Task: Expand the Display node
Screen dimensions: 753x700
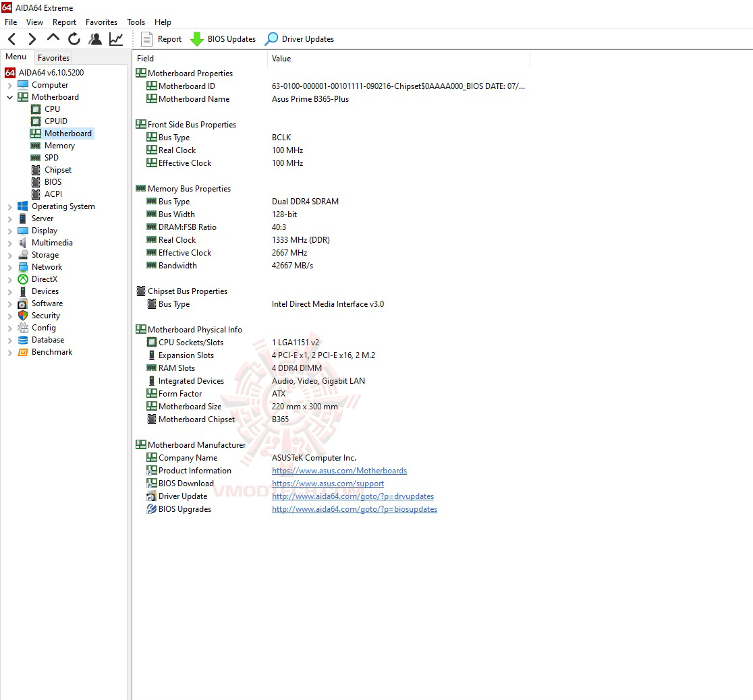Action: [x=9, y=231]
